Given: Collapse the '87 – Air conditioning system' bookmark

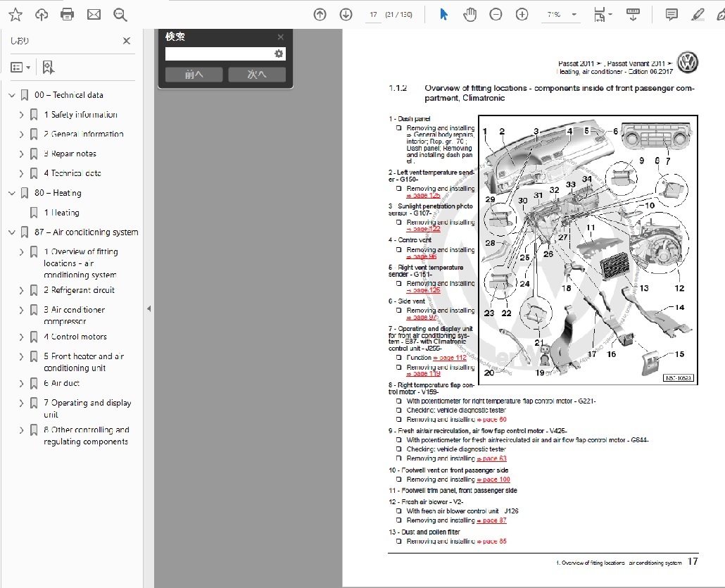Looking at the screenshot, I should point(11,232).
